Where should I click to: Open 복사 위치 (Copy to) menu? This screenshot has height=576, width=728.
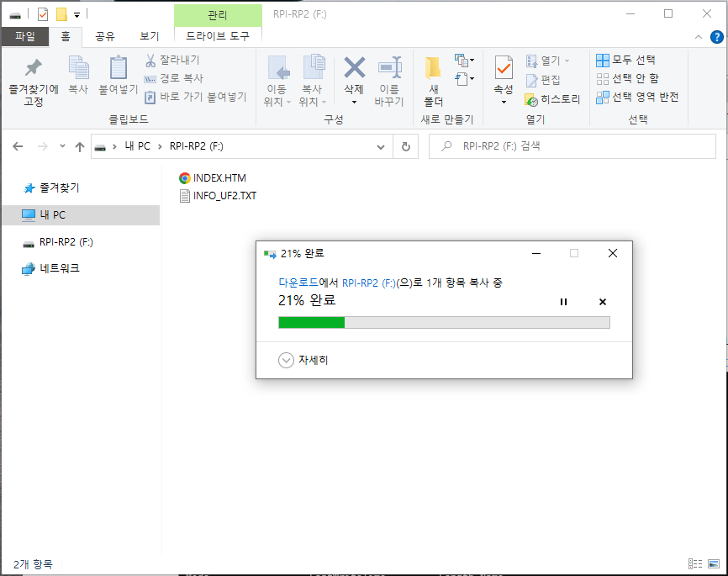pyautogui.click(x=313, y=82)
